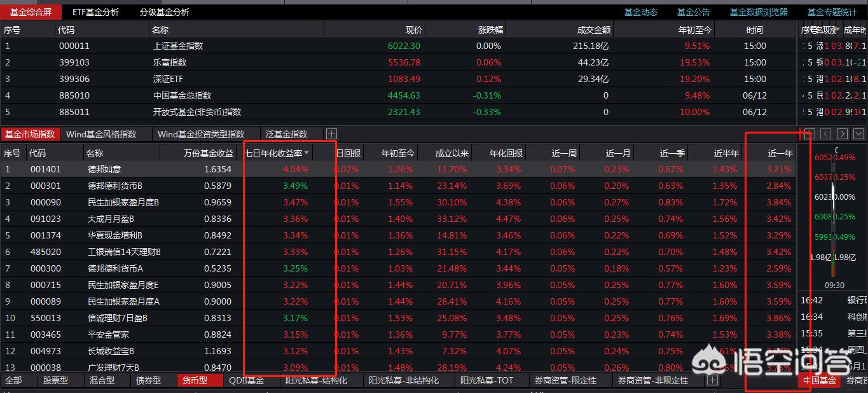Click fund code 001401
The height and width of the screenshot is (393, 868).
[45, 169]
